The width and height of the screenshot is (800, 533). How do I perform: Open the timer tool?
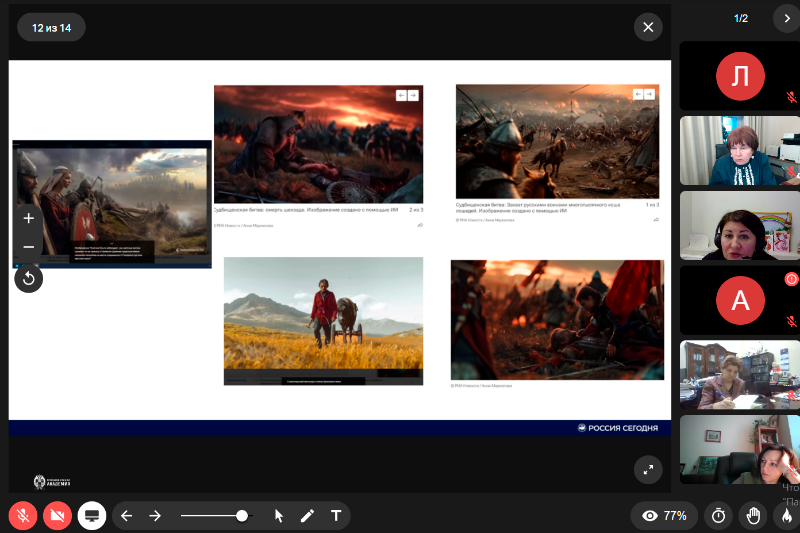pyautogui.click(x=718, y=516)
